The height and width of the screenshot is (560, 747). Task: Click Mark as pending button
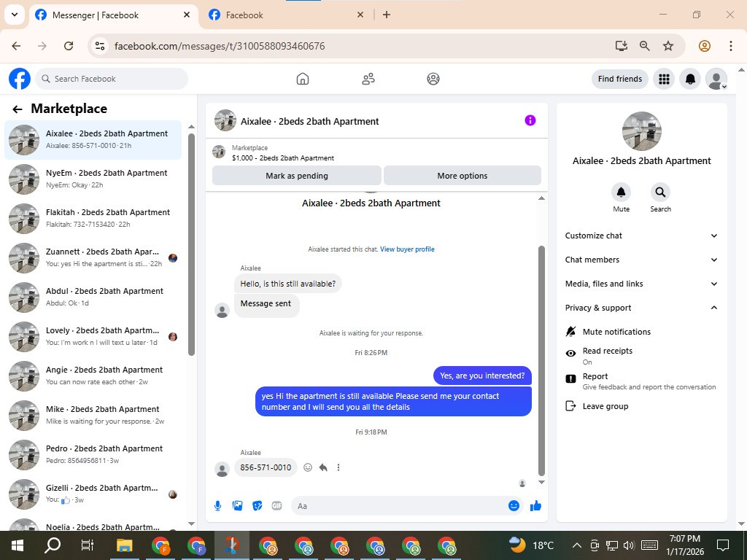(x=297, y=176)
